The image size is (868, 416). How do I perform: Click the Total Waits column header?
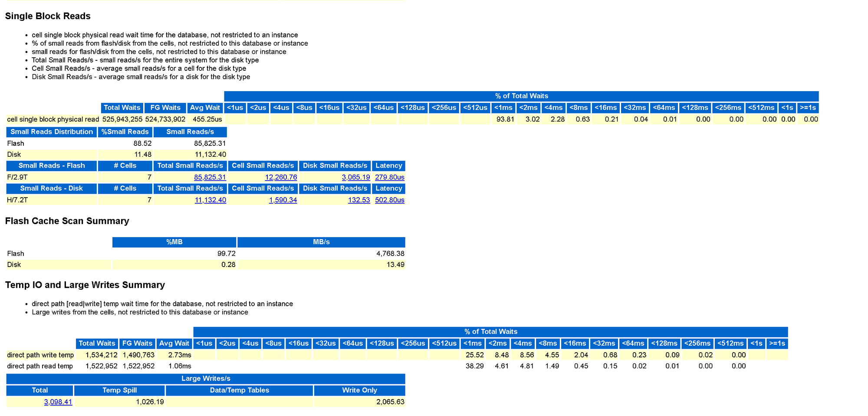[122, 107]
